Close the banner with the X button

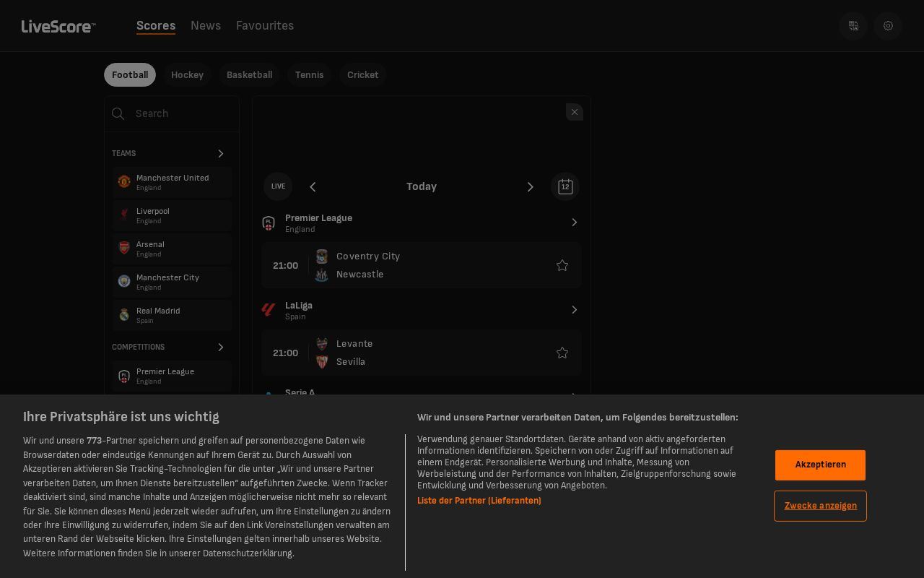[575, 112]
